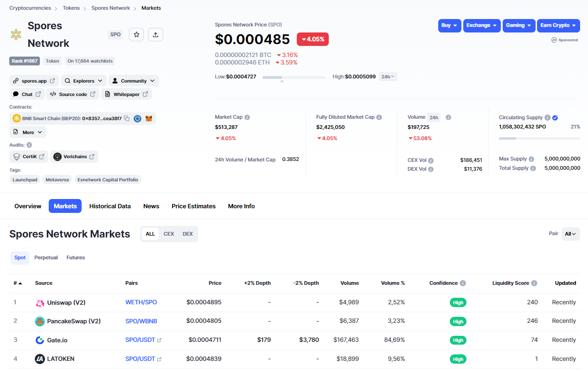Screen dimensions: 588x372
Task: Open LATOKEN SPO/USDT pair link
Action: pos(143,359)
